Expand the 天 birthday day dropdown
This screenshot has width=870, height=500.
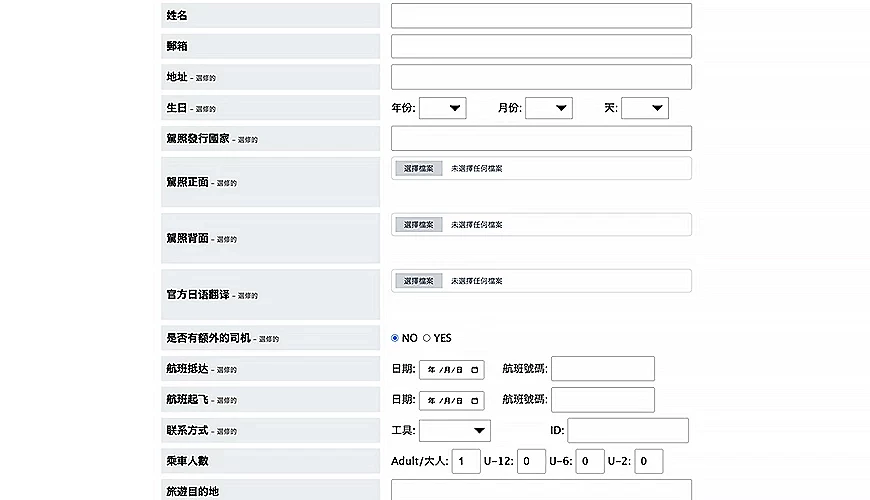[645, 108]
